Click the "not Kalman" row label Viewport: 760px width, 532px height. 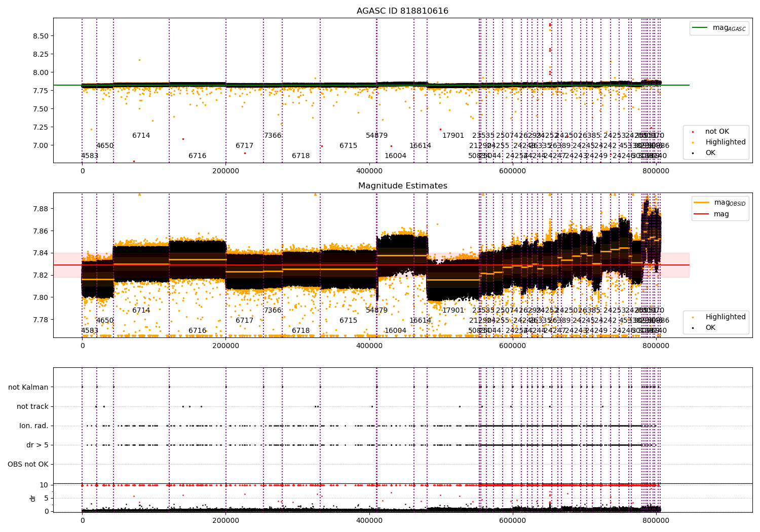click(x=28, y=388)
